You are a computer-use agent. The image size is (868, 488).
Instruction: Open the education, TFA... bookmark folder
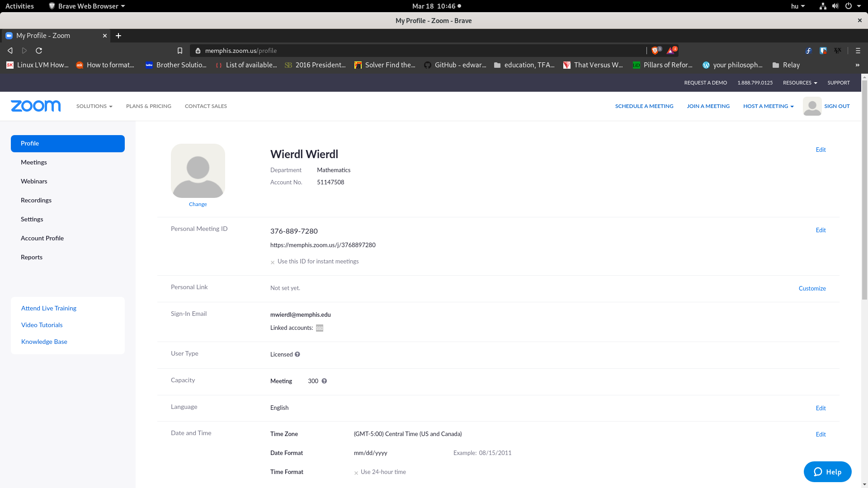[x=524, y=65]
